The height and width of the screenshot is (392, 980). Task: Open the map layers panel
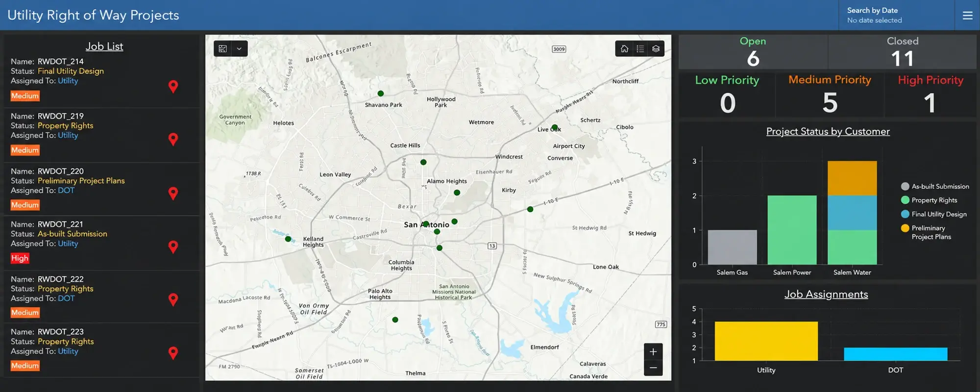click(x=656, y=49)
